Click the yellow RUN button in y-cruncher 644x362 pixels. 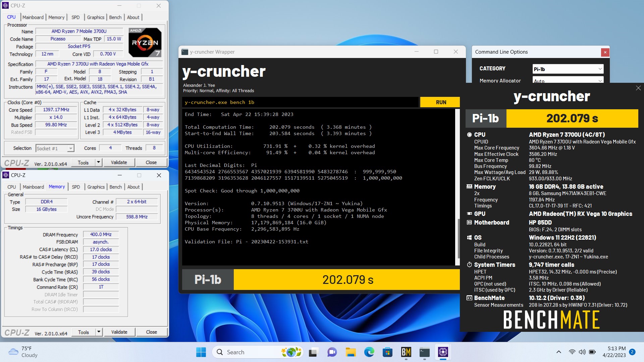point(440,102)
